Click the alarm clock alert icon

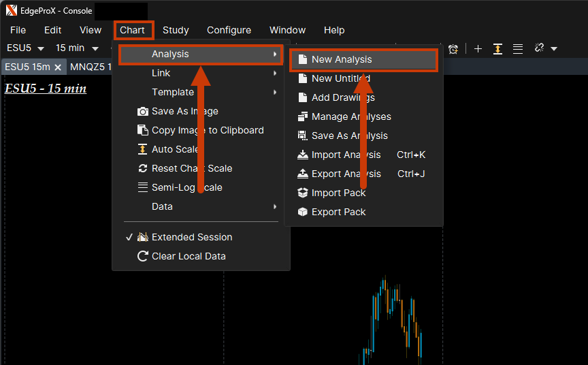[453, 48]
